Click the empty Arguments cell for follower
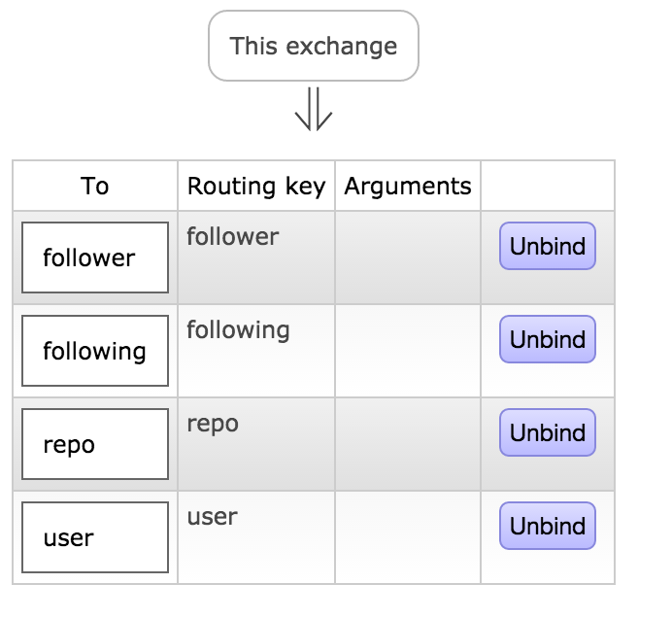 tap(408, 257)
